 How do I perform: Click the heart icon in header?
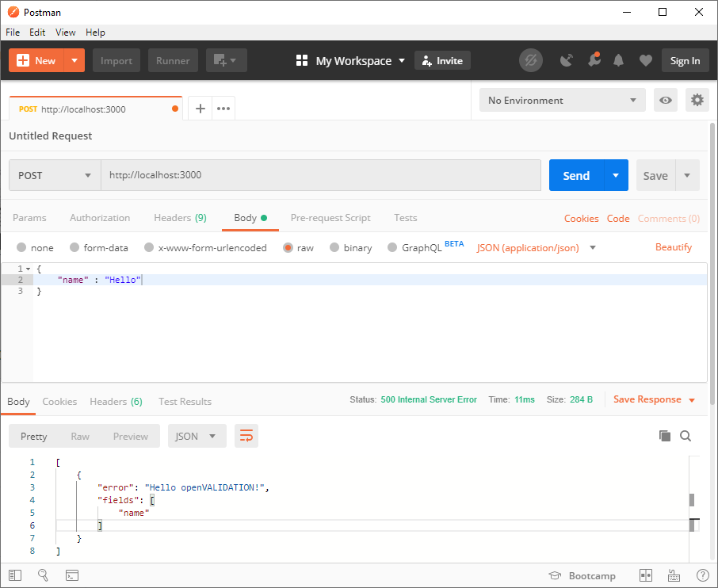(x=646, y=61)
